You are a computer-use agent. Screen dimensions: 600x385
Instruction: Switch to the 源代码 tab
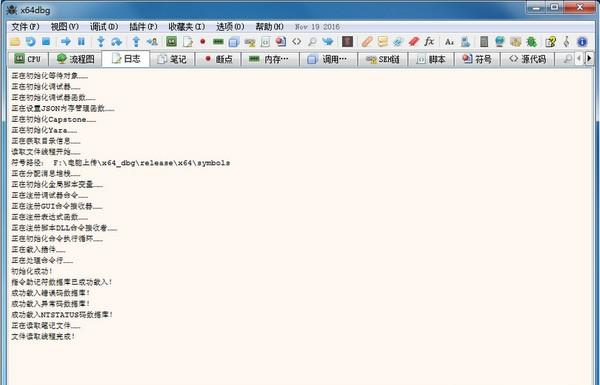[x=527, y=59]
